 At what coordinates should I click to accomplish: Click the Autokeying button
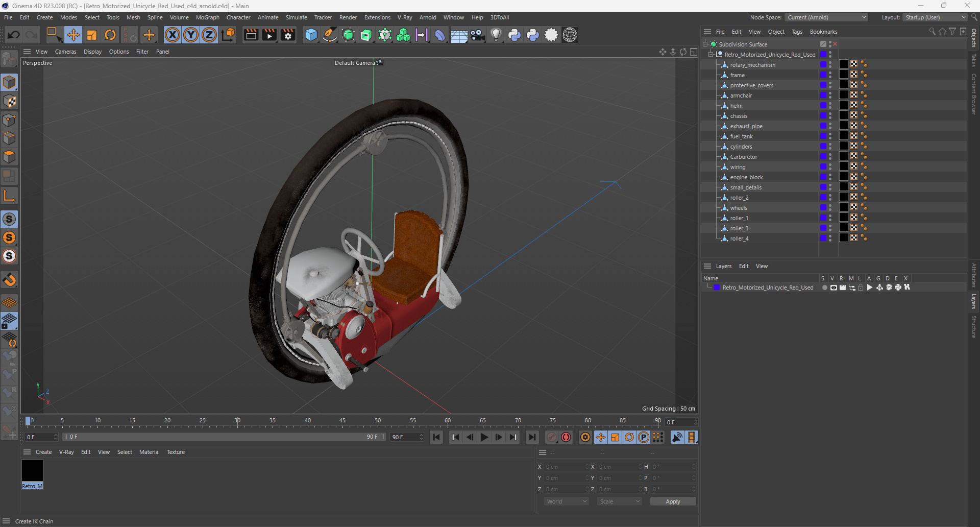coord(566,437)
